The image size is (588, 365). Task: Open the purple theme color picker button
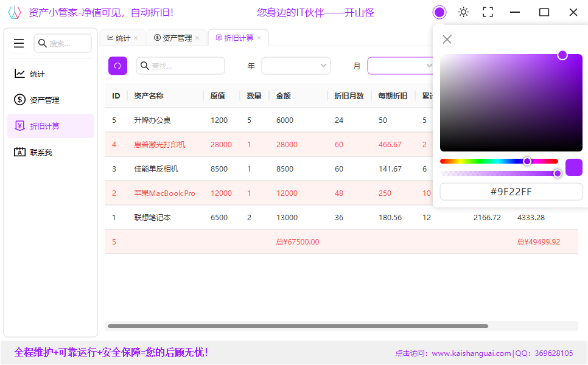(439, 12)
